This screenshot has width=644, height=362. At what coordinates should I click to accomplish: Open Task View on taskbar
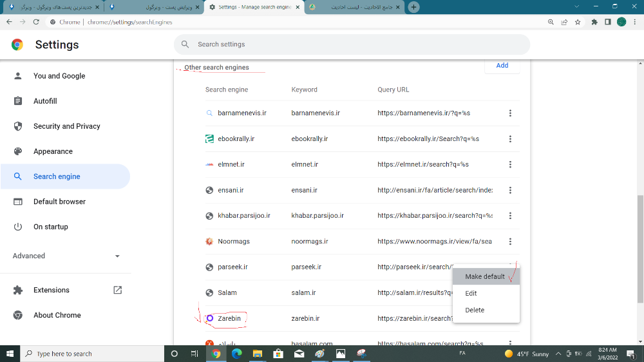(194, 354)
